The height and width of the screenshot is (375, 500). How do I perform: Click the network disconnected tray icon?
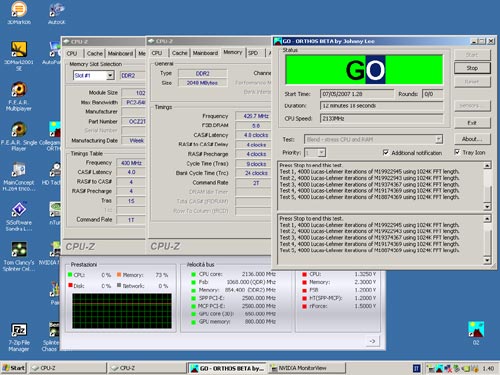pyautogui.click(x=448, y=368)
